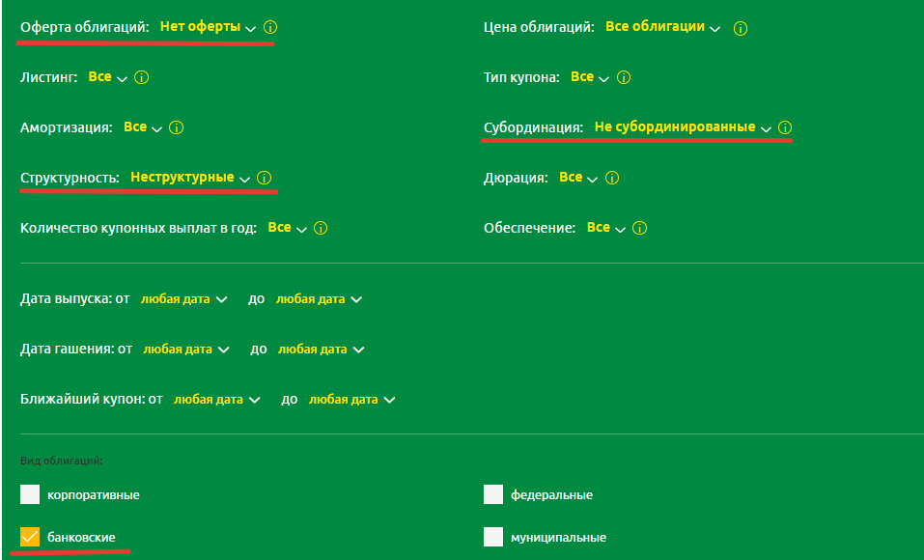Open the Нет оферты dropdown
Image resolution: width=924 pixels, height=560 pixels.
(x=208, y=28)
